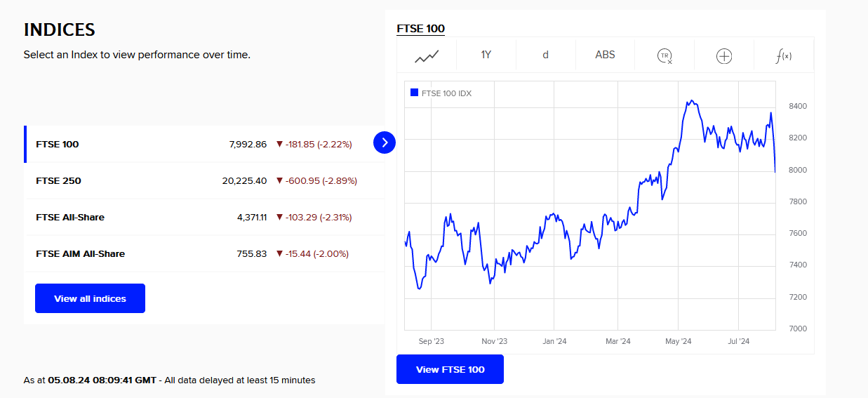Switch the ABS absolute scale option
The width and height of the screenshot is (868, 398).
click(x=605, y=55)
